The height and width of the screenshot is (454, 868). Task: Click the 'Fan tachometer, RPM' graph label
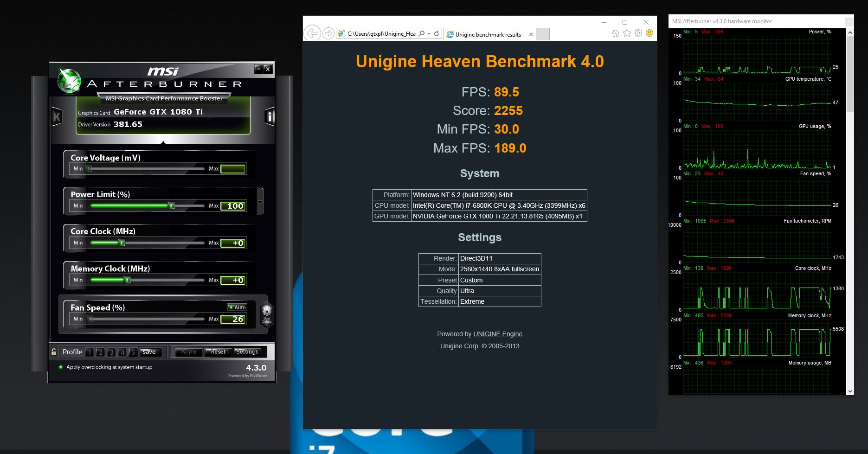(808, 221)
